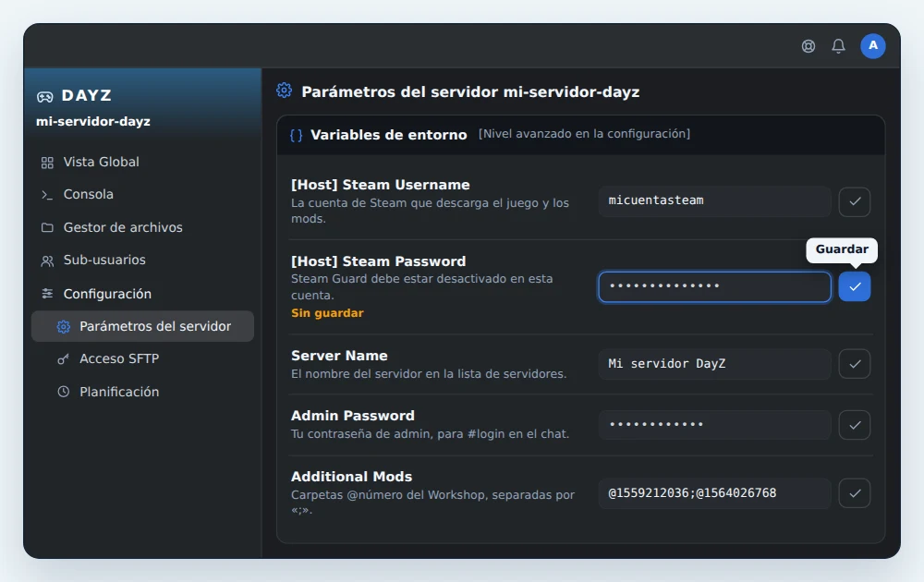This screenshot has width=924, height=582.
Task: Focus the Admin Password field
Action: click(x=715, y=425)
